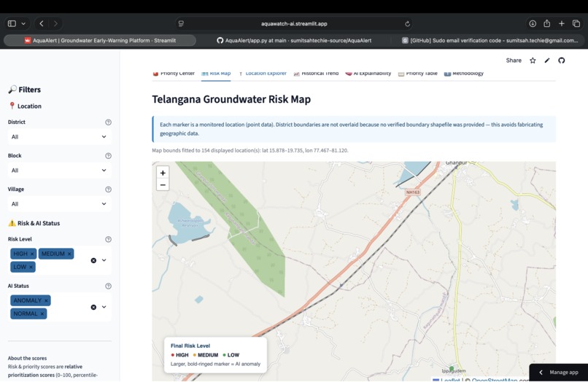Zoom out on the map
The height and width of the screenshot is (382, 588).
(x=163, y=185)
